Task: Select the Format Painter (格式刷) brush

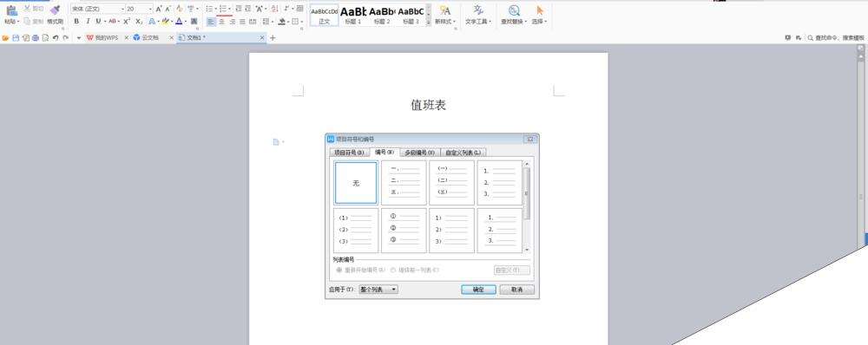Action: click(55, 10)
